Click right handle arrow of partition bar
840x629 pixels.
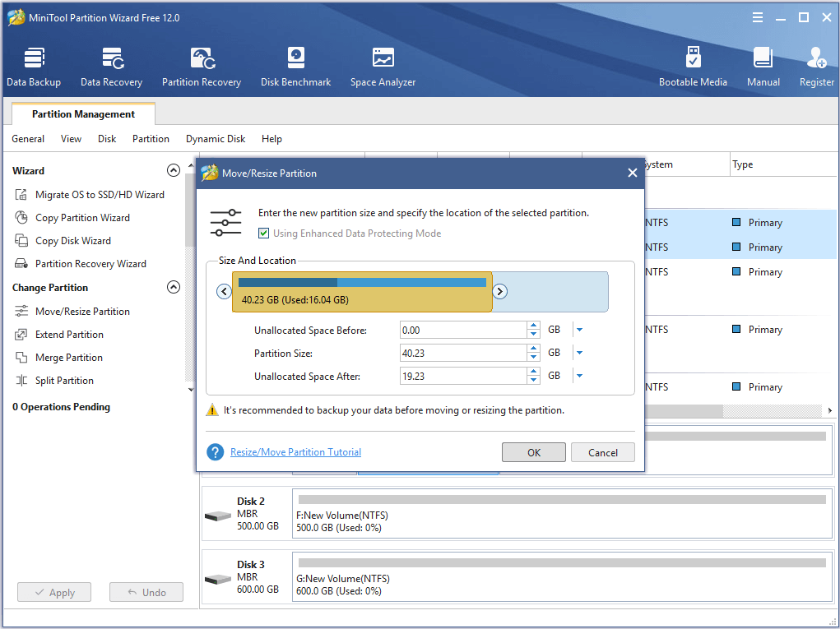[x=500, y=292]
